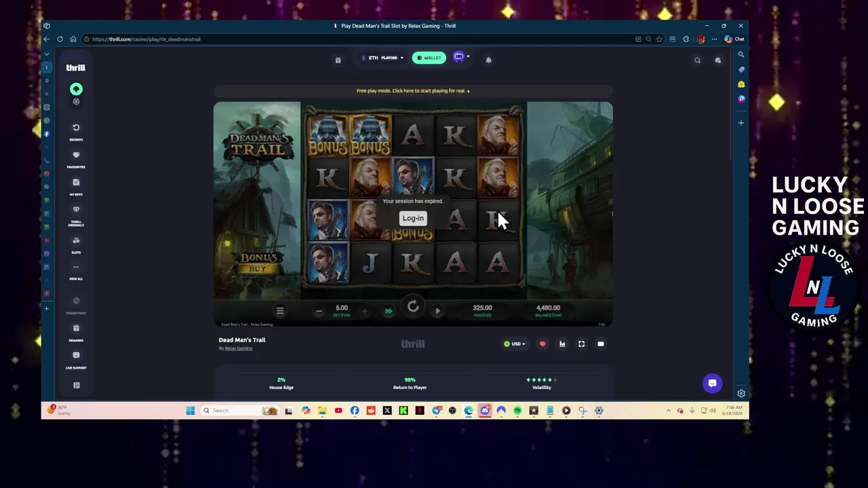868x488 pixels.
Task: Click the Thrill logo in sidebar
Action: (x=75, y=68)
